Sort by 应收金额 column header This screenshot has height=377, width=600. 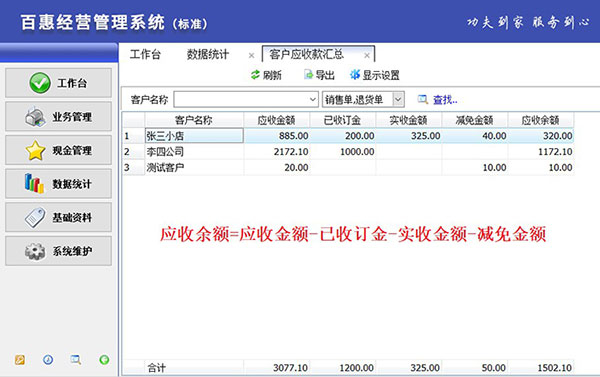tap(277, 120)
